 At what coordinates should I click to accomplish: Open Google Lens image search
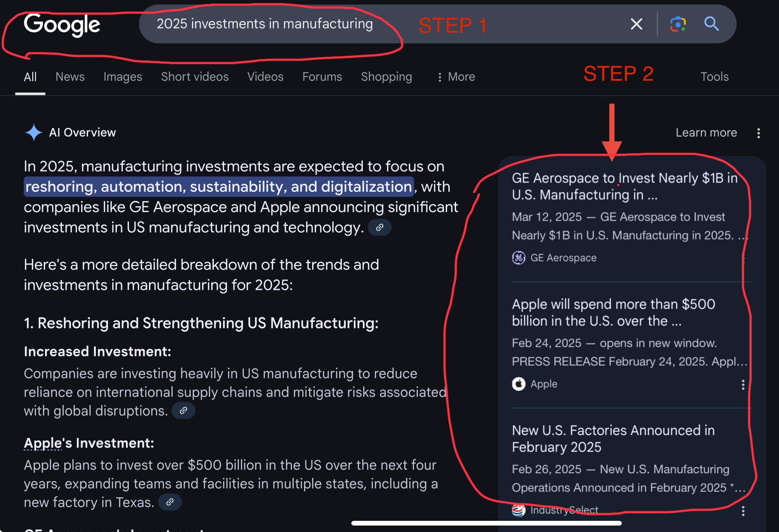(x=678, y=24)
